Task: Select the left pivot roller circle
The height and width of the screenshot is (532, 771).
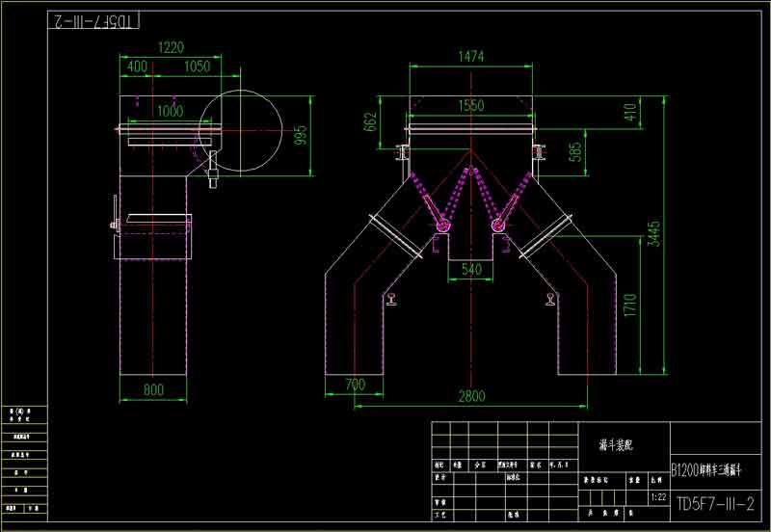Action: coord(443,226)
